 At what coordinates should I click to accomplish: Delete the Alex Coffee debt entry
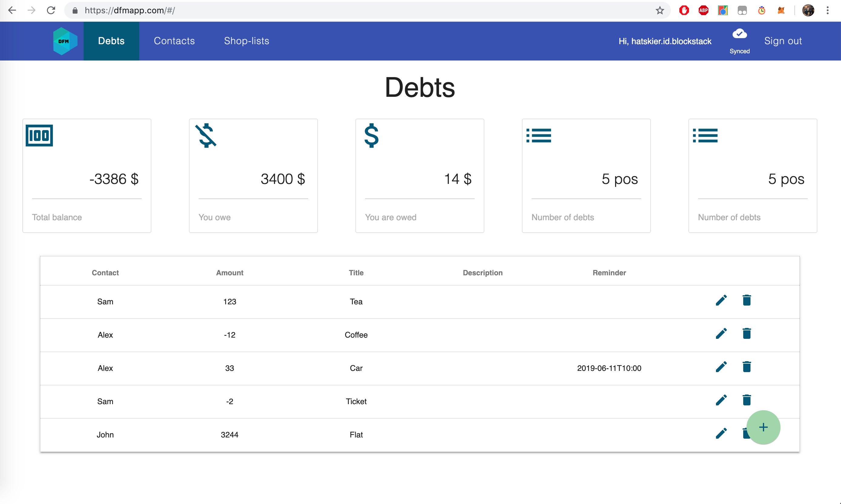[x=747, y=333]
